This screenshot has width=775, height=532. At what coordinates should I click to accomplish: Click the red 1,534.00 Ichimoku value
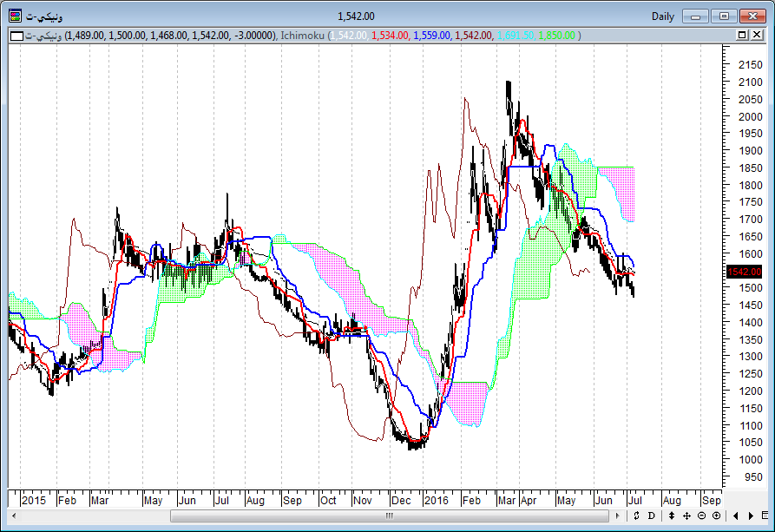tap(390, 36)
